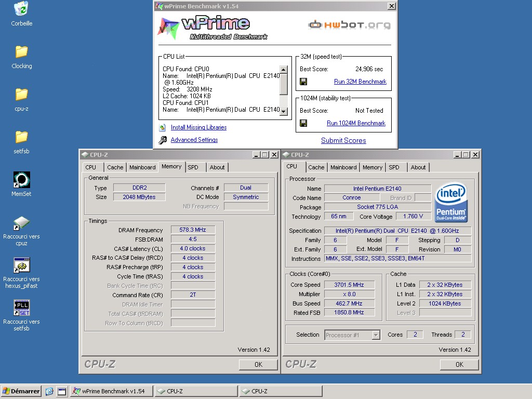
Task: Open the Cache tab in right CPU-Z
Action: point(316,167)
